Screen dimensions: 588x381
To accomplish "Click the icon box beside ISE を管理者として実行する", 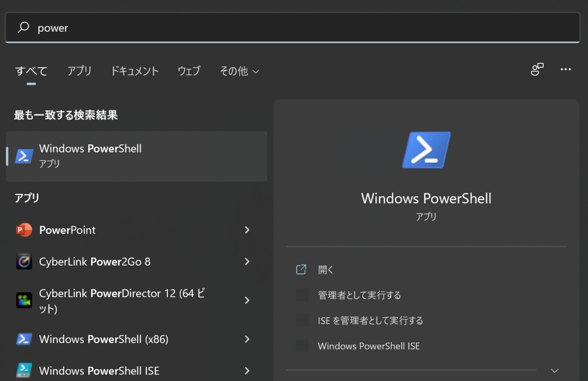I will coord(302,320).
